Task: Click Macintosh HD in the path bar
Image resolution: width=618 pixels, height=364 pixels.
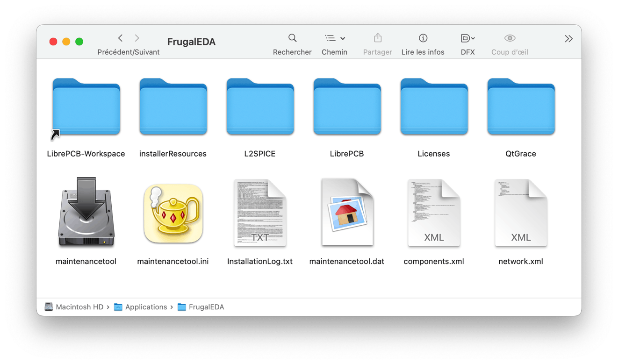Action: pos(79,307)
